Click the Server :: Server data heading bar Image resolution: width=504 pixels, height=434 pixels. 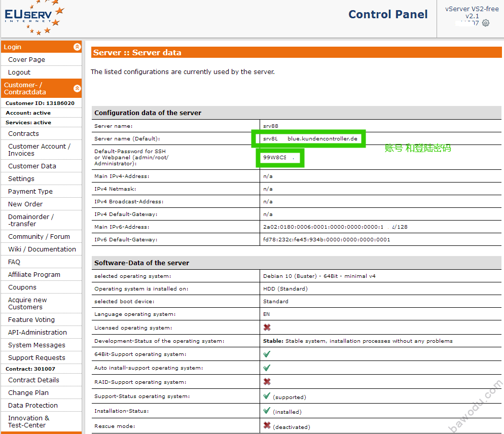tap(296, 52)
